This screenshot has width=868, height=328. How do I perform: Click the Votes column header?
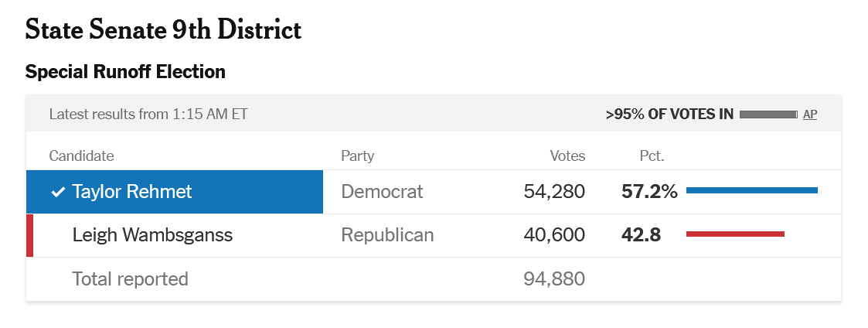[567, 155]
